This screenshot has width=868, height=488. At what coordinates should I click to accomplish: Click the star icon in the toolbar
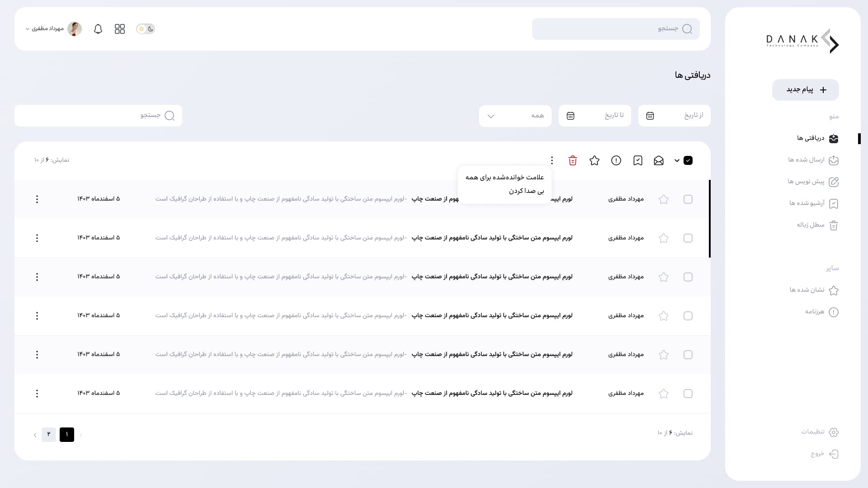coord(594,160)
